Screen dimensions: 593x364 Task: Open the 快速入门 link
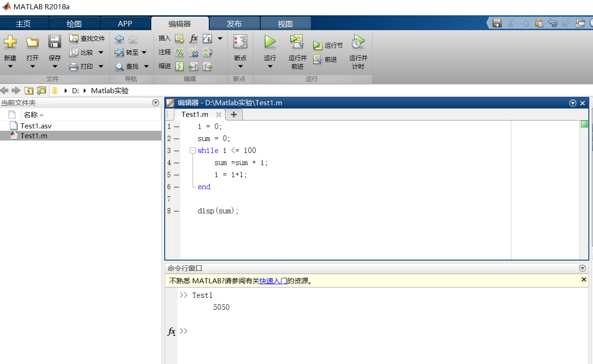tap(273, 281)
